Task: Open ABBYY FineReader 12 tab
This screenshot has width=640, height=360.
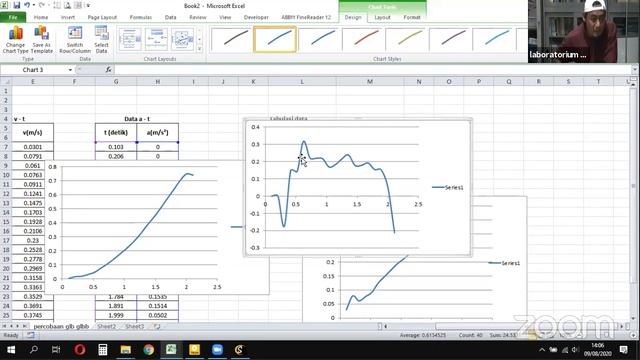Action: tap(306, 17)
